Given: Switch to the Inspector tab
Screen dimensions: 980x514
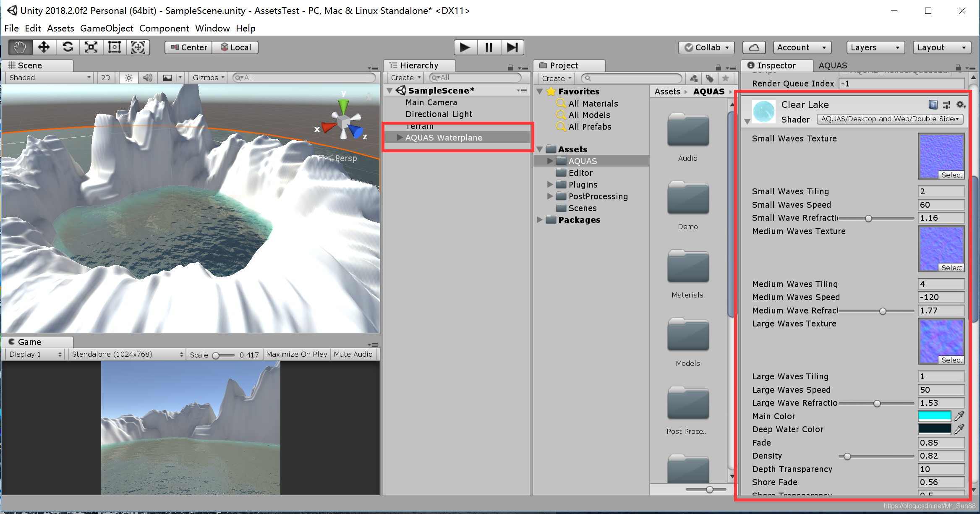Looking at the screenshot, I should (x=776, y=65).
